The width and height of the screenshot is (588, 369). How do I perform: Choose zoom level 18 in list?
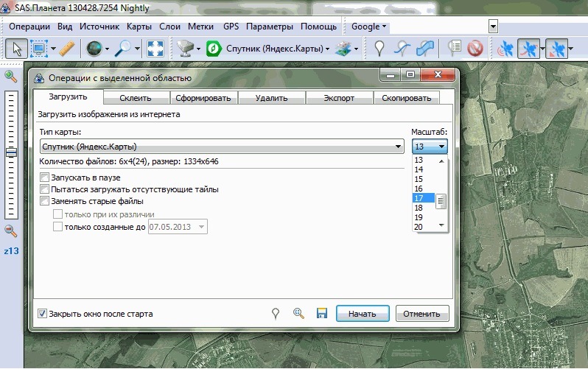click(424, 208)
